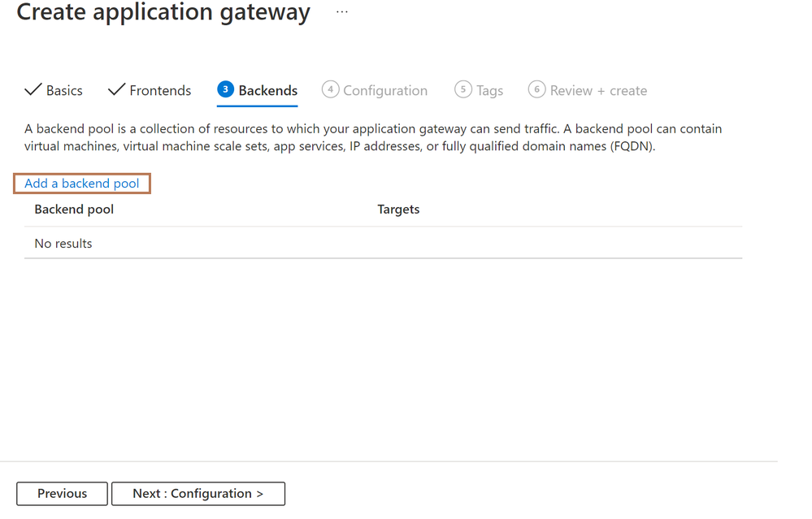Click the Frontends checkmark icon
Image resolution: width=812 pixels, height=519 pixels.
click(116, 89)
